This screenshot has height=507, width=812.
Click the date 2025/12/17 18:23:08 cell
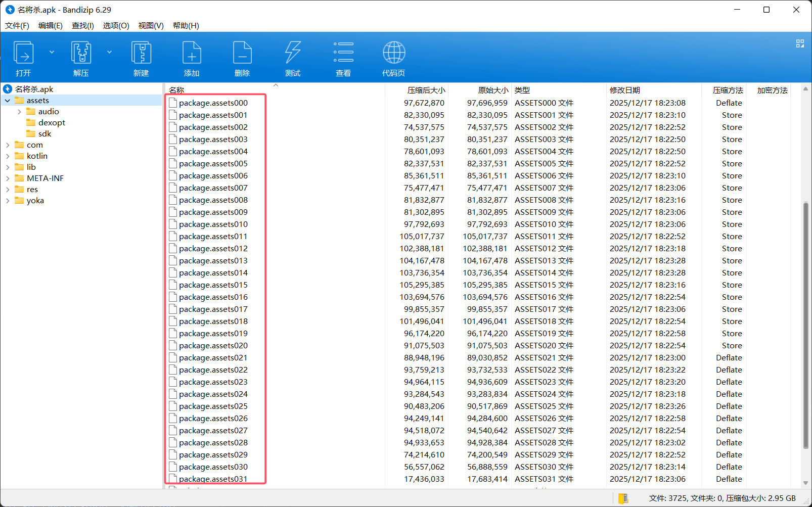pyautogui.click(x=648, y=103)
